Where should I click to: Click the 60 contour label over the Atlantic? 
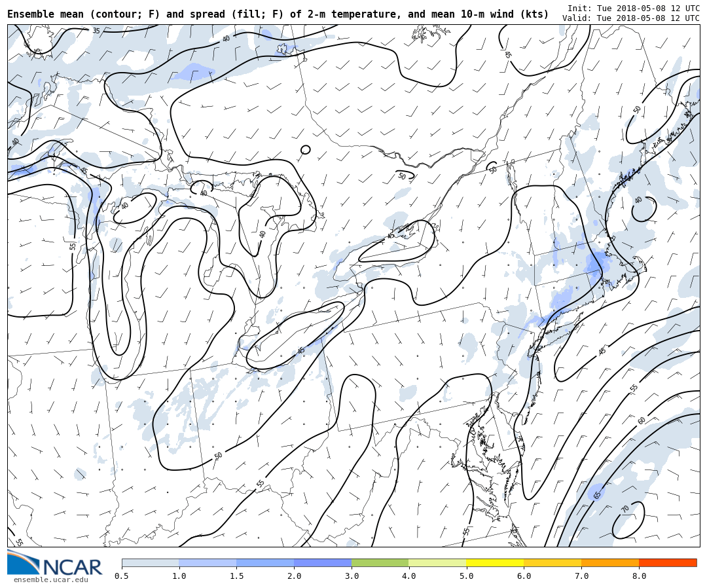pyautogui.click(x=641, y=420)
